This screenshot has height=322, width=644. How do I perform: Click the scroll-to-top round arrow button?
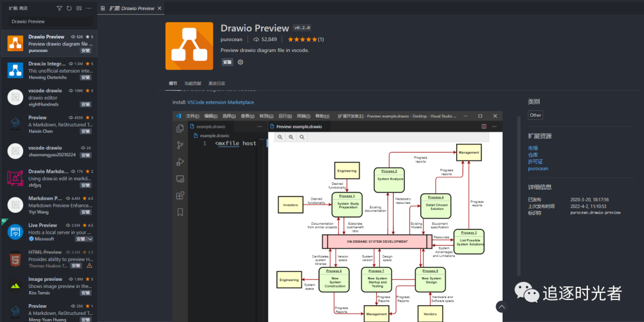coord(501,306)
